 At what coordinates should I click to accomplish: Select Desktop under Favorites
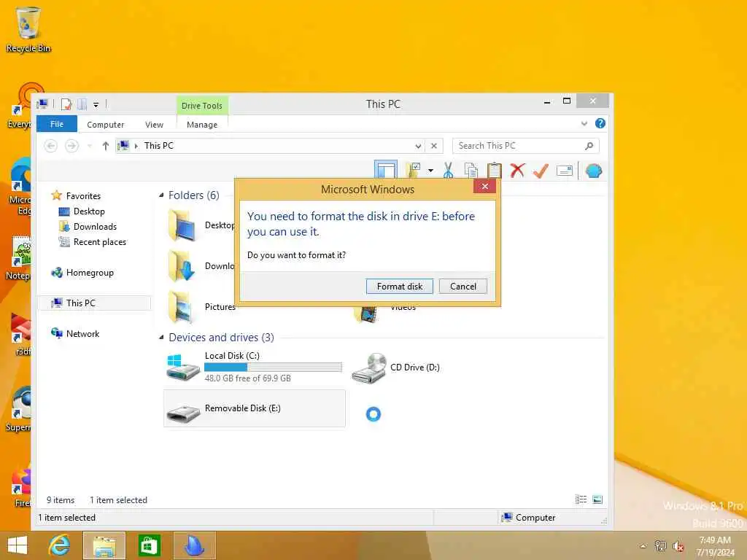click(88, 211)
